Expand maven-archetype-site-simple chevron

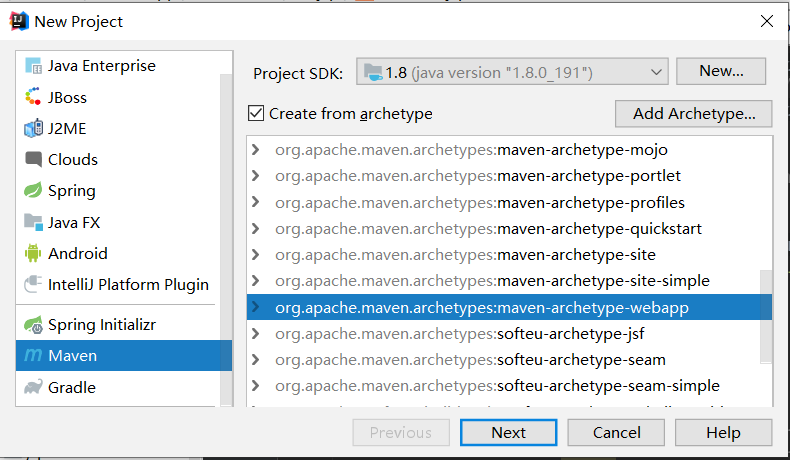(x=256, y=281)
